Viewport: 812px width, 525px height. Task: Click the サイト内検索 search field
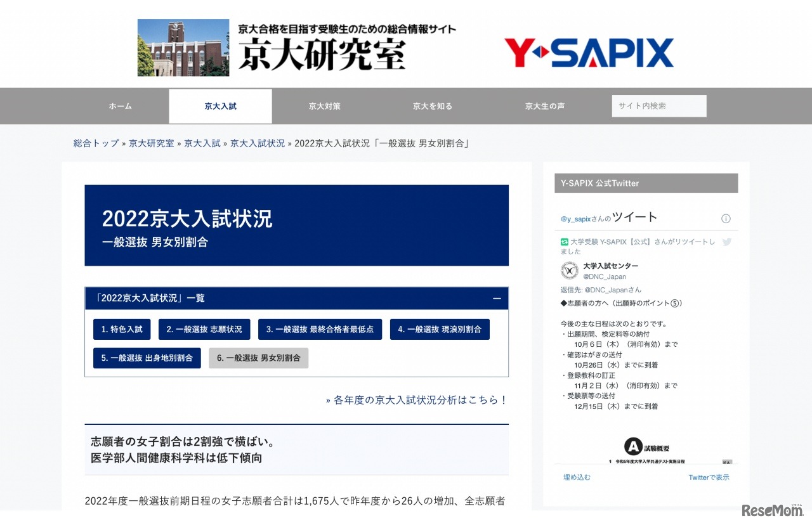coord(658,107)
